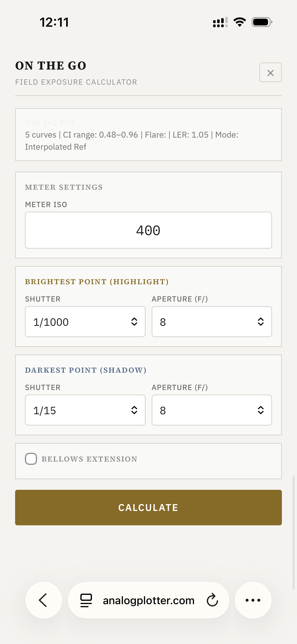Viewport: 297px width, 644px height.
Task: Enable the Bellows Extension checkbox
Action: (31, 459)
